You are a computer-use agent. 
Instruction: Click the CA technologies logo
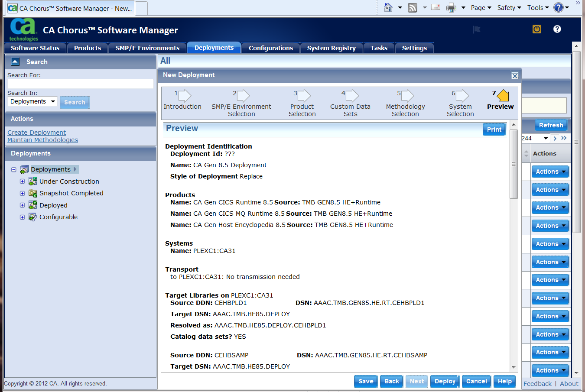click(x=23, y=29)
